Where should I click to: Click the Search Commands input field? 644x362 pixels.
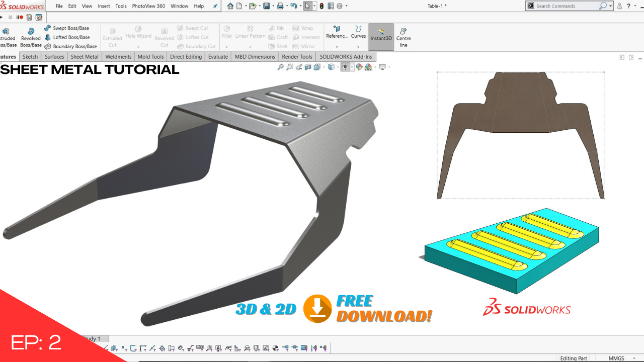coord(566,6)
